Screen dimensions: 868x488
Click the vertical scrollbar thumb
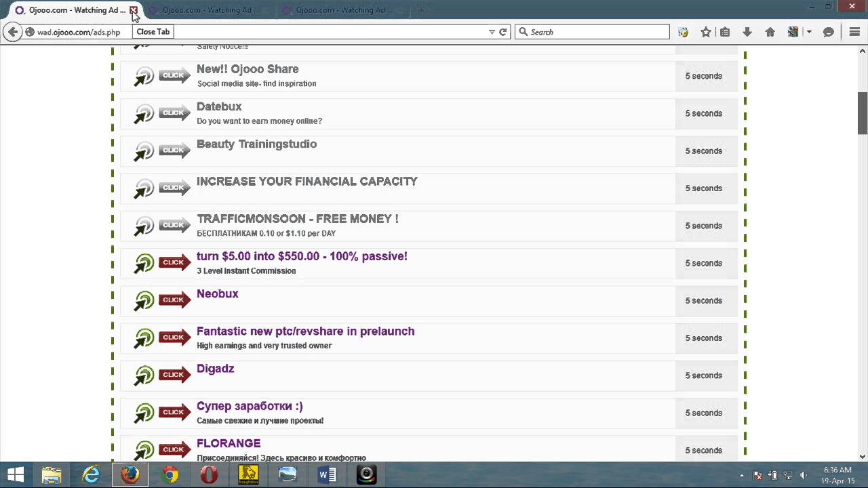[x=863, y=112]
